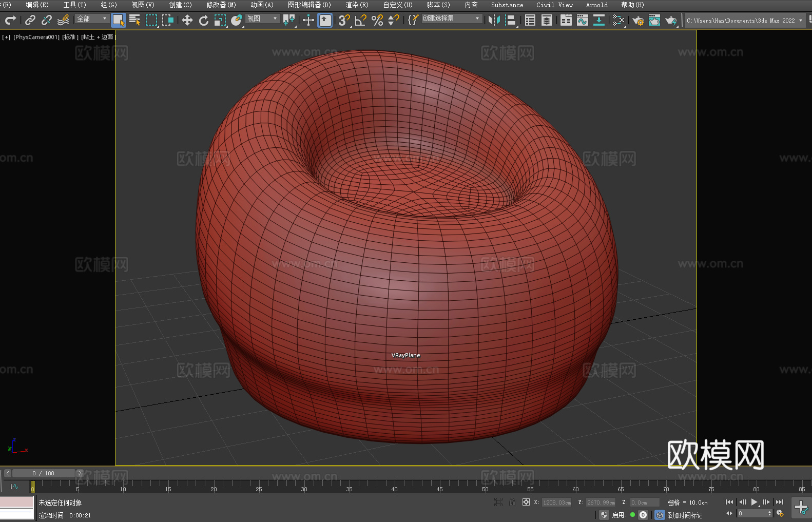
Task: Click the Unlink selection icon
Action: tap(47, 20)
